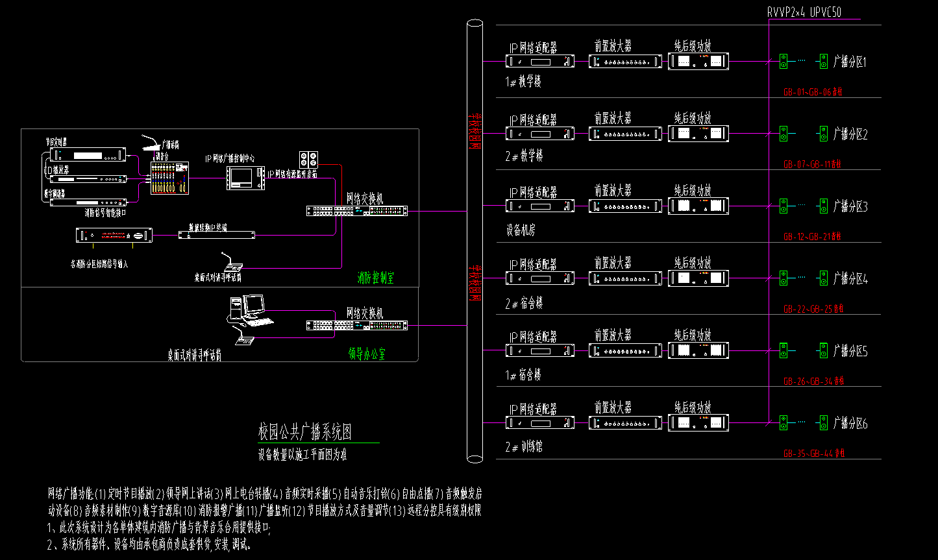This screenshot has width=938, height=560.
Task: Select the 调音台 mixing console symbol
Action: pos(170,178)
